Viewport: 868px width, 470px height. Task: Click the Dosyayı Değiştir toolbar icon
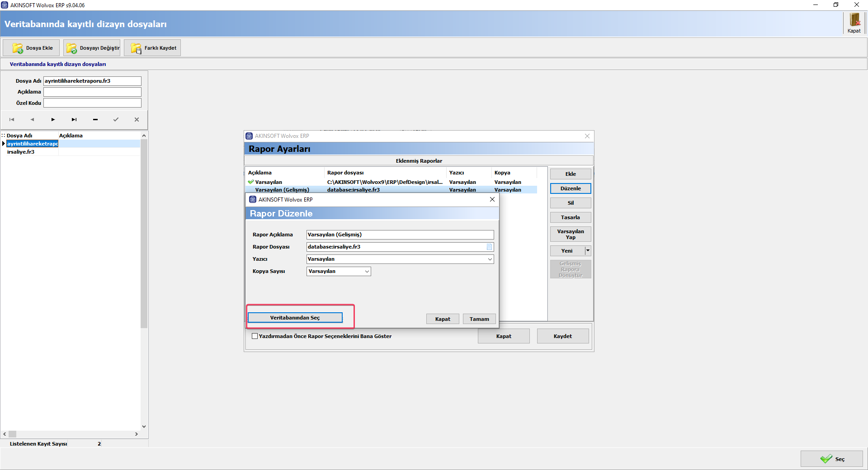(71, 48)
